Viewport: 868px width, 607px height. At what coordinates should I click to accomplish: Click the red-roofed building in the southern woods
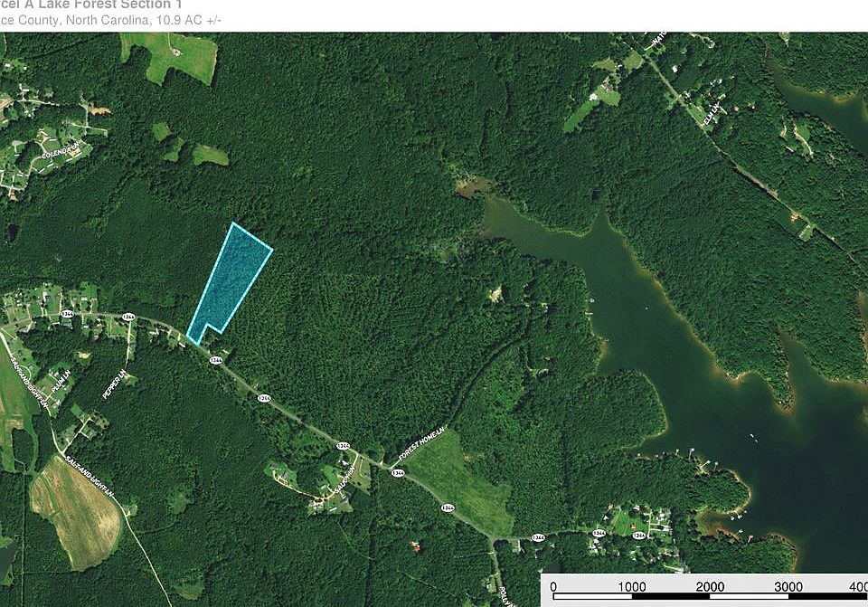415,547
